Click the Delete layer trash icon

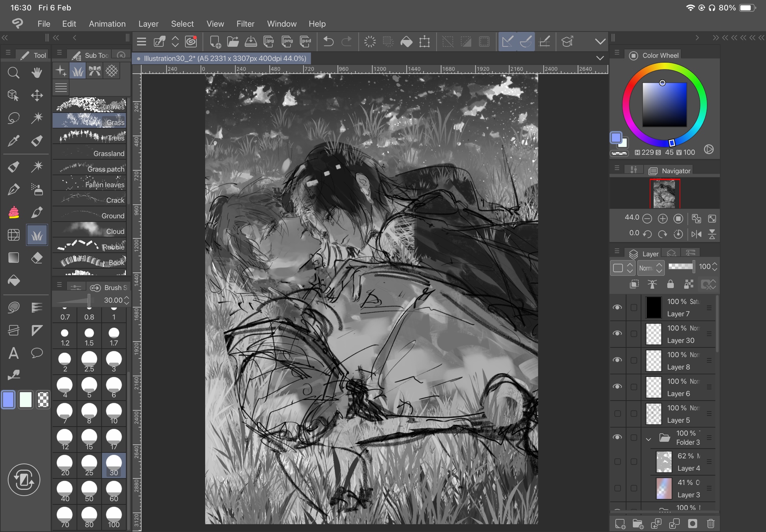click(711, 523)
